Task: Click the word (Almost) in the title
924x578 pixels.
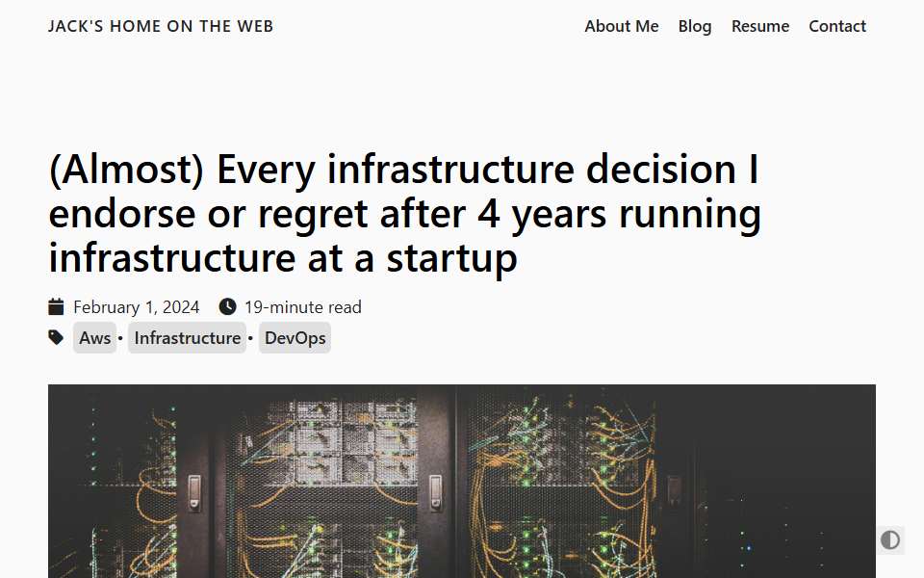Action: click(x=126, y=170)
